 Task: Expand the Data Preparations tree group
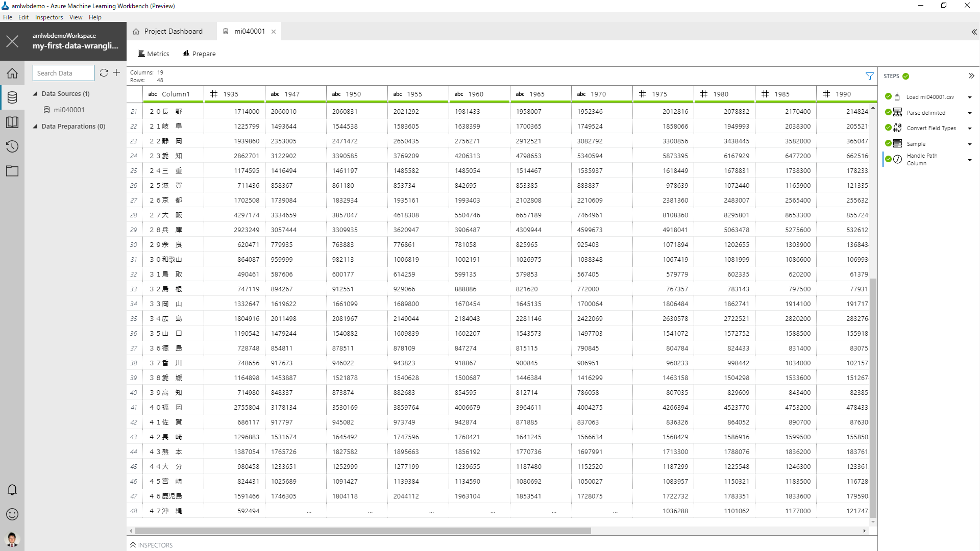(35, 127)
